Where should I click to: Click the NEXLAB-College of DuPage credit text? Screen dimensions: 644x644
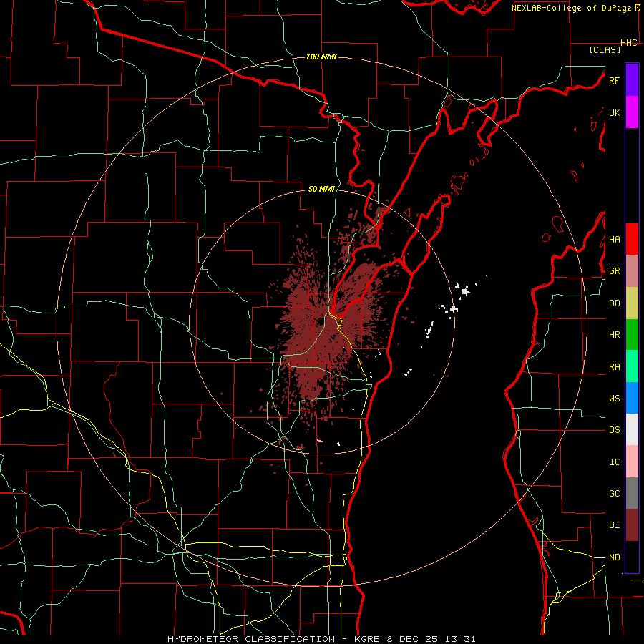point(571,8)
